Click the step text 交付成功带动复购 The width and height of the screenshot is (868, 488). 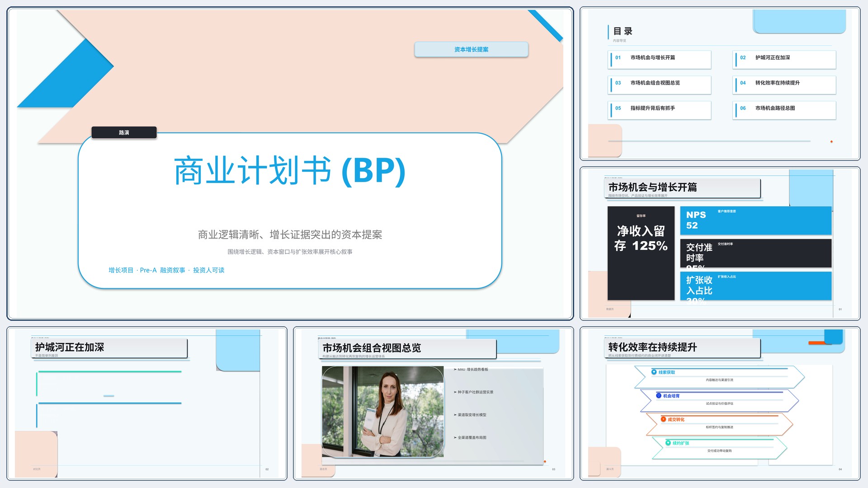(719, 450)
